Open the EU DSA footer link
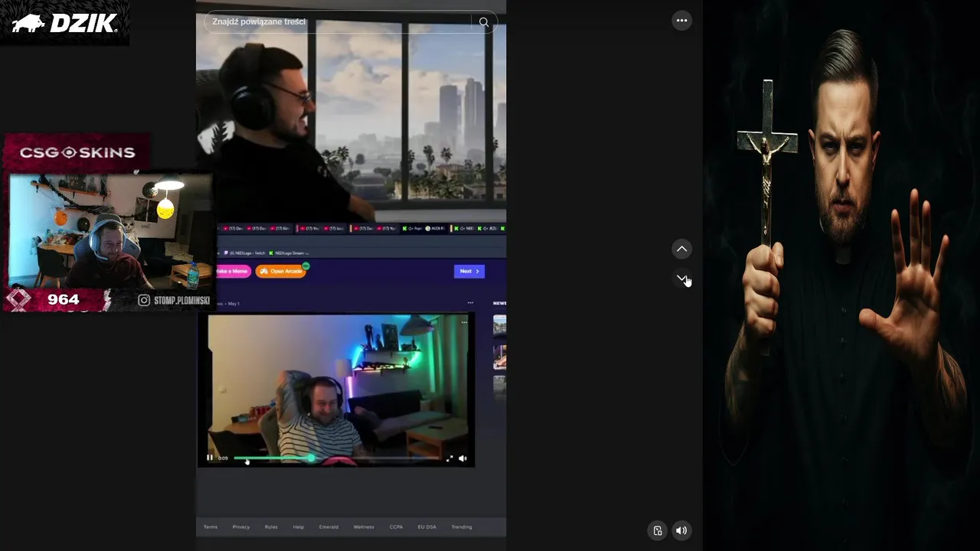 point(426,527)
